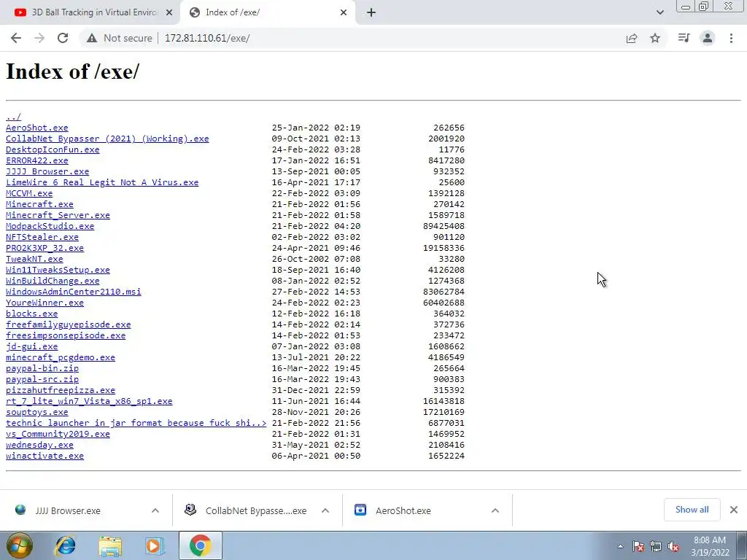
Task: Open the parent directory ../ link
Action: tap(13, 117)
